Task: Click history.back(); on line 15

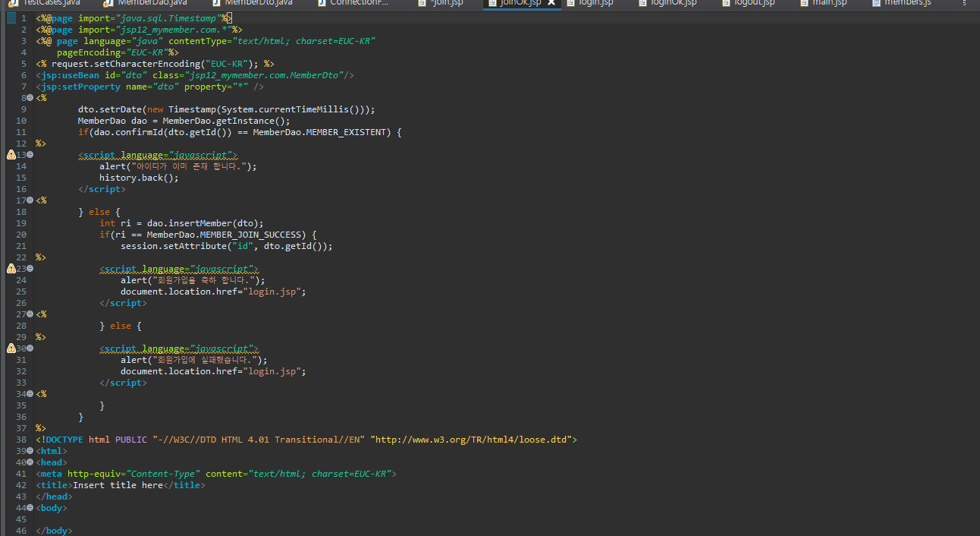Action: pyautogui.click(x=139, y=178)
